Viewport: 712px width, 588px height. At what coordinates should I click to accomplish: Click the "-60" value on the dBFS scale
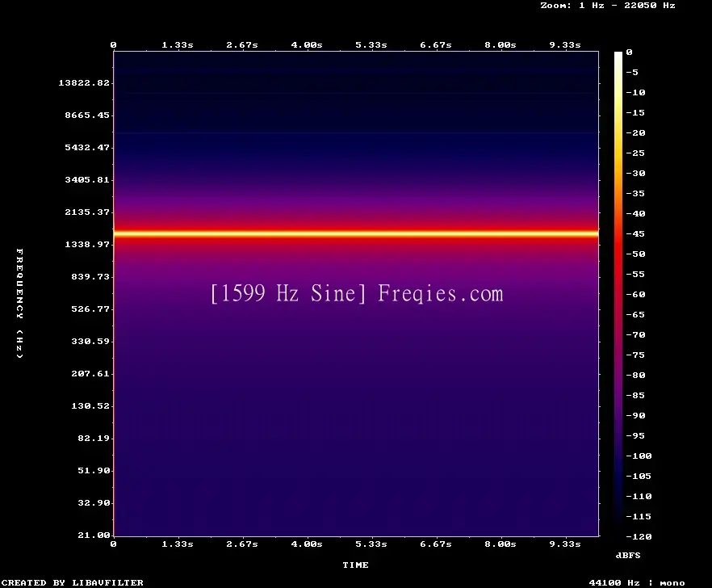[635, 295]
